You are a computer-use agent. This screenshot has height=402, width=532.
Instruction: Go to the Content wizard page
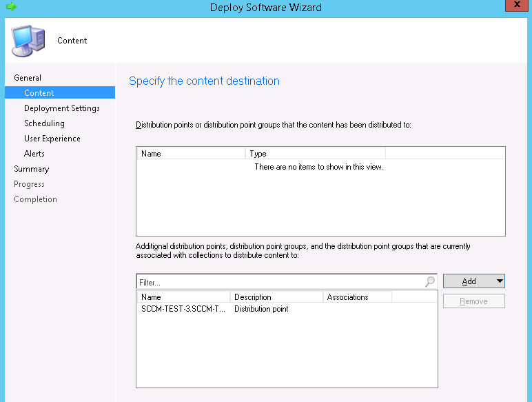coord(39,93)
